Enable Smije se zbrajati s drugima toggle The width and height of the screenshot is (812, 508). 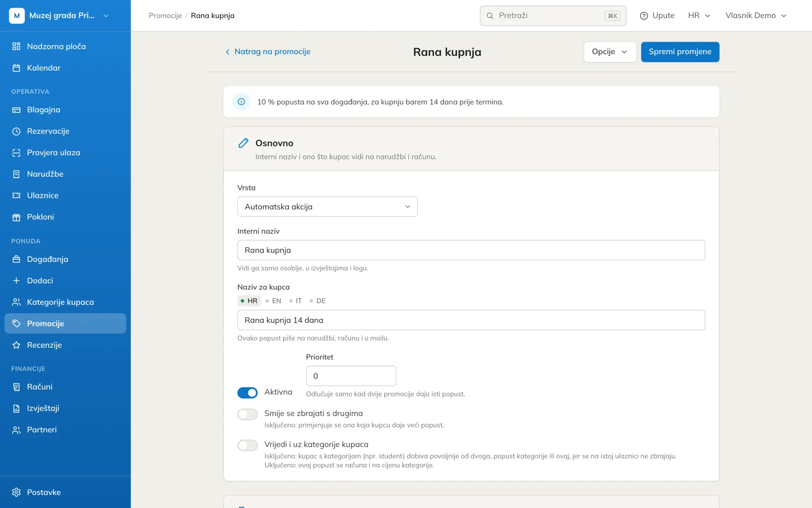tap(247, 414)
